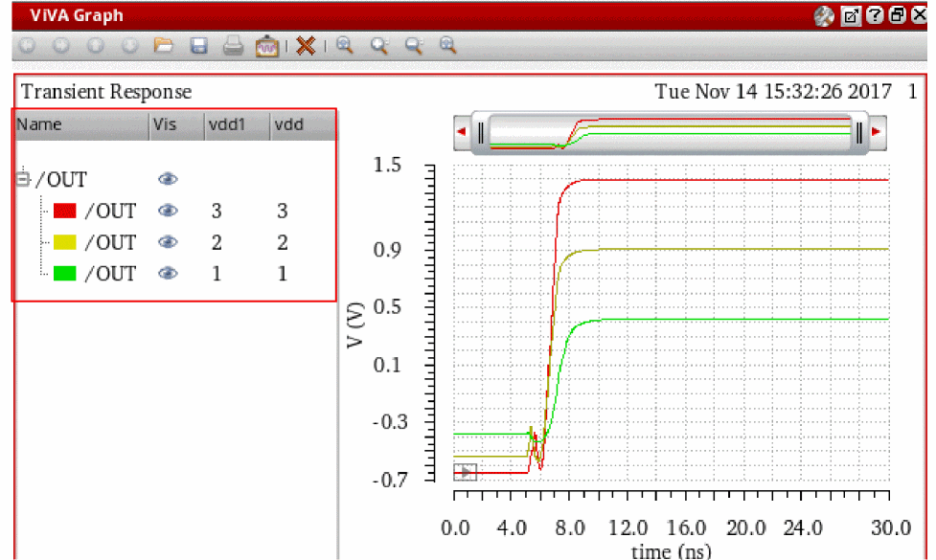
Task: Click the save floppy disk icon
Action: click(x=199, y=45)
